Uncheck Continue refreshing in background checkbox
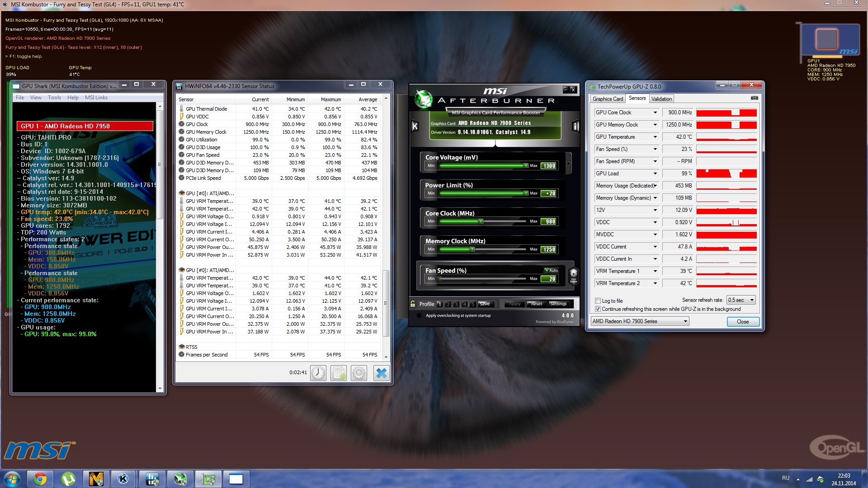The image size is (868, 488). [x=598, y=309]
